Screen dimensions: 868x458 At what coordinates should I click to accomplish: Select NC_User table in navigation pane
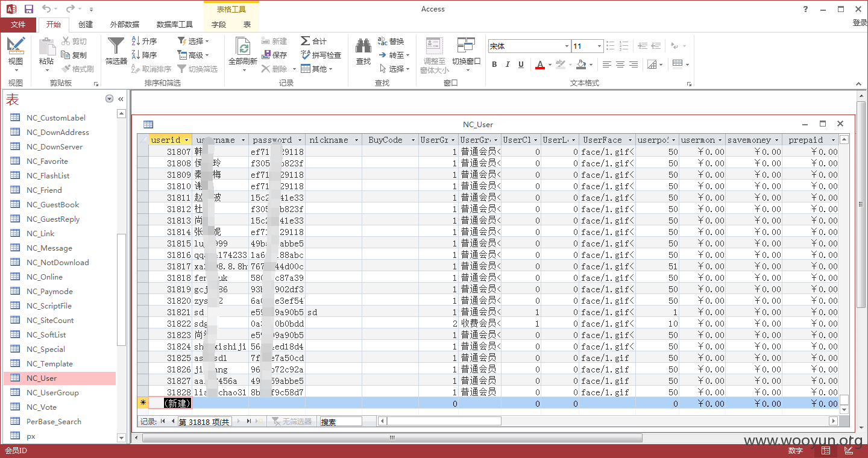pyautogui.click(x=60, y=378)
